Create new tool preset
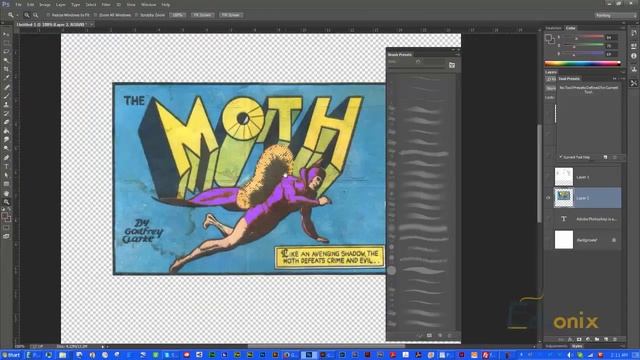Screen dimensions: 640x360 605,157
